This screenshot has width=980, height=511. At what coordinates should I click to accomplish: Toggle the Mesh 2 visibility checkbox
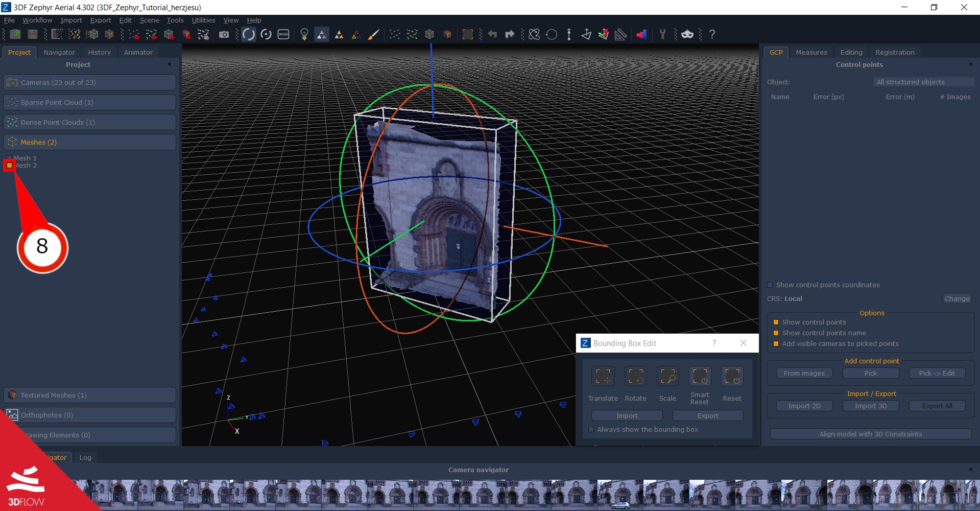9,166
